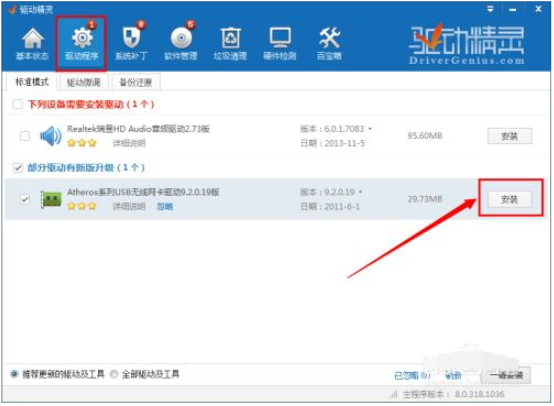Toggle the 部分驱动有新版升级 group checkbox
Viewport: 554px width, 406px height.
click(x=17, y=167)
